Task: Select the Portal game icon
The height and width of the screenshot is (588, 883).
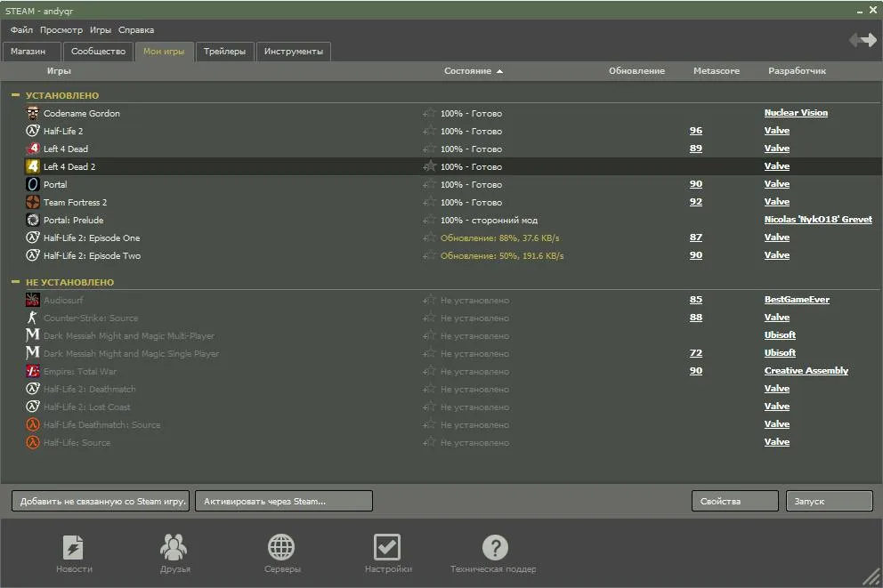Action: pos(33,184)
